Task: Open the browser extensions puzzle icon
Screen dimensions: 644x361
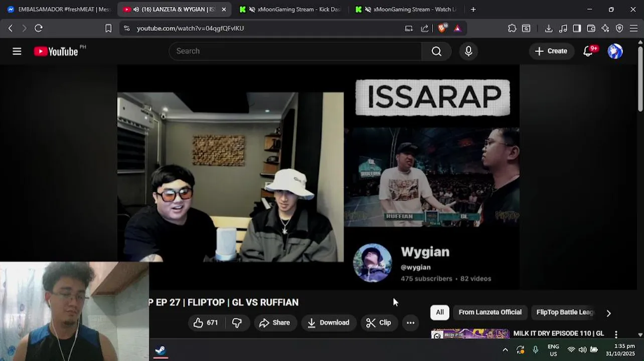Action: click(x=512, y=28)
